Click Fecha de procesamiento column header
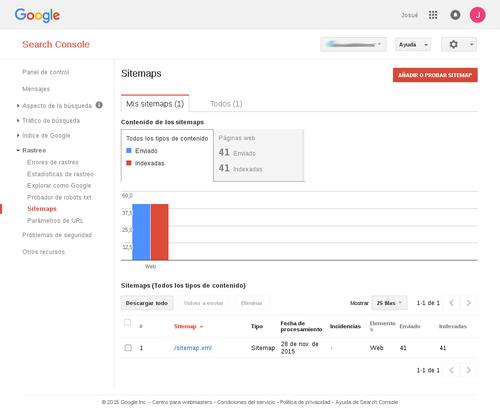This screenshot has width=500, height=408. click(x=301, y=326)
